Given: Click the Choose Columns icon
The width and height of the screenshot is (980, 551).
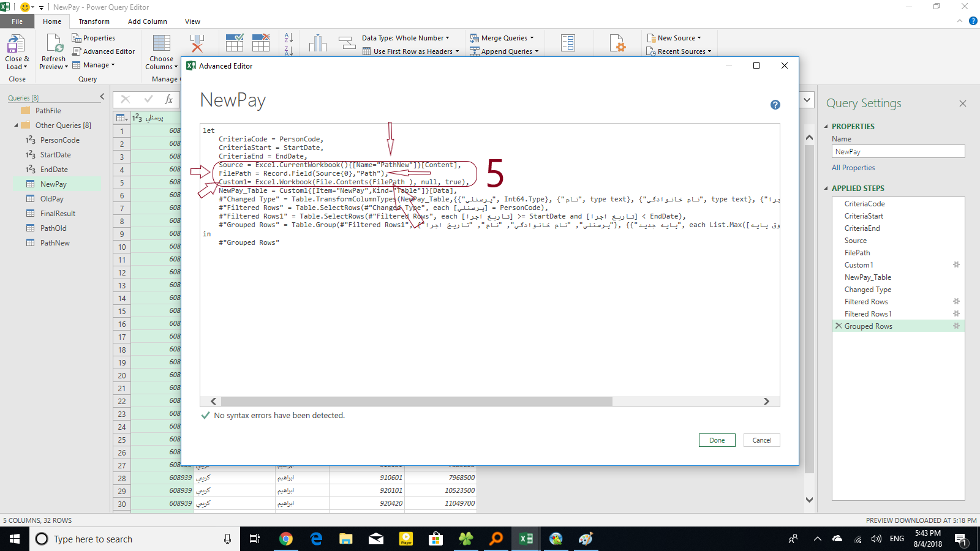Looking at the screenshot, I should click(x=162, y=43).
